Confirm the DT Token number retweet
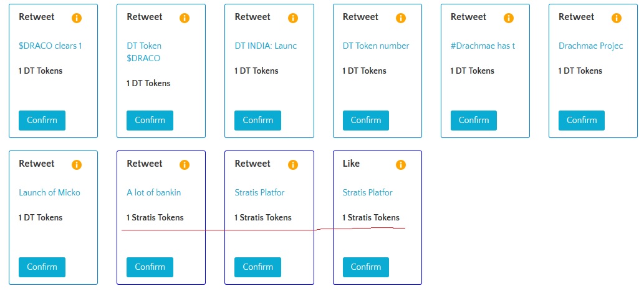Screen dimensions: 644x291 point(365,120)
